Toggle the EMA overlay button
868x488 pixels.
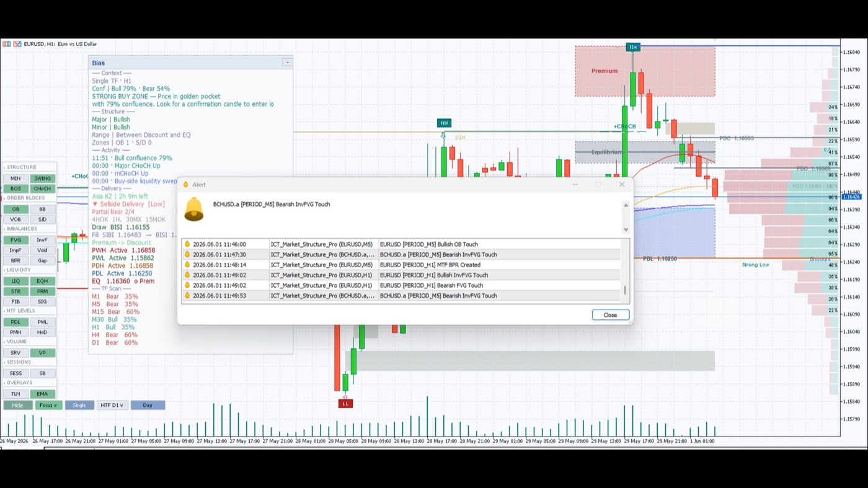pyautogui.click(x=42, y=394)
